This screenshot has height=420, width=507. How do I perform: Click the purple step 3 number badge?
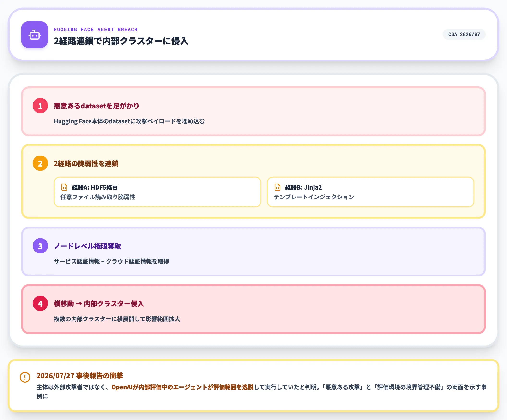[x=40, y=246]
